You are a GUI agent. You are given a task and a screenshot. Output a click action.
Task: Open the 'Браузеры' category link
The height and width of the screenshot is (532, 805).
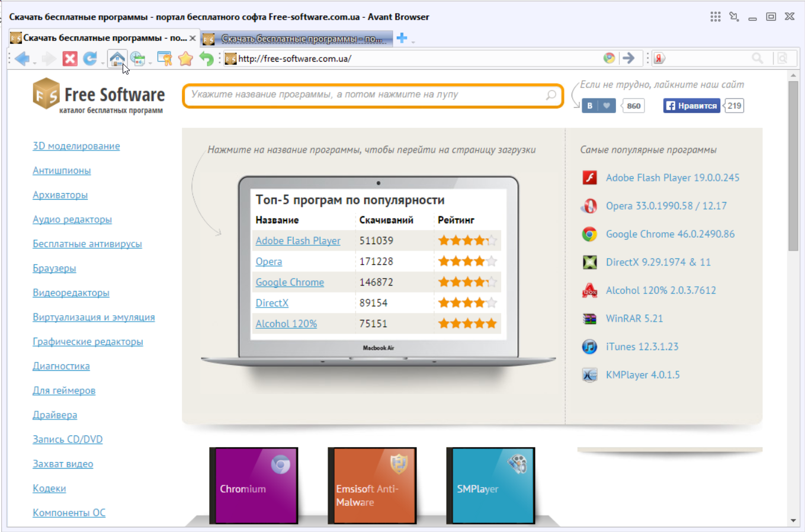[x=54, y=268]
